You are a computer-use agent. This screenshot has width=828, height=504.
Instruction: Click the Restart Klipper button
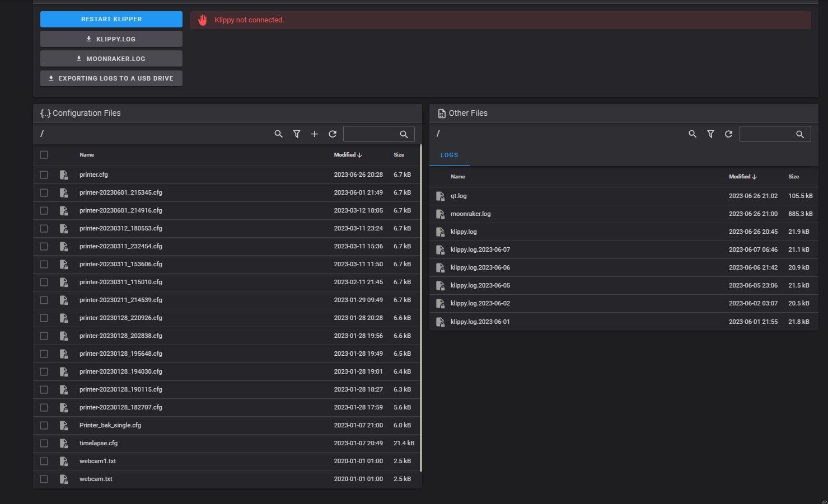[x=111, y=19]
